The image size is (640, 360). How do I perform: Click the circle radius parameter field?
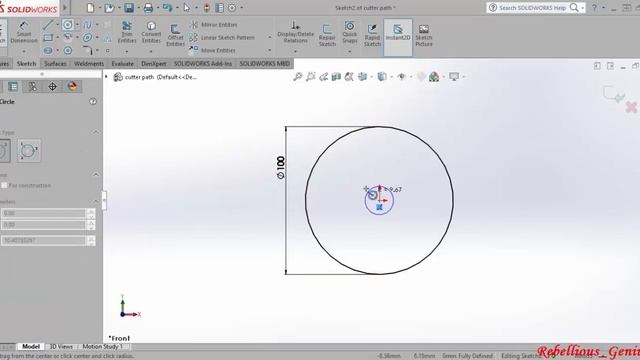pyautogui.click(x=44, y=240)
